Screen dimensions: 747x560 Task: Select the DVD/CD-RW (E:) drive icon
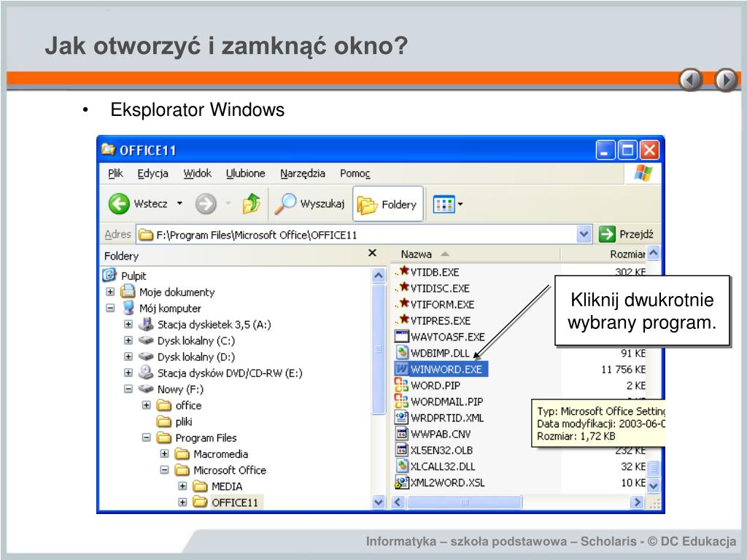[146, 373]
